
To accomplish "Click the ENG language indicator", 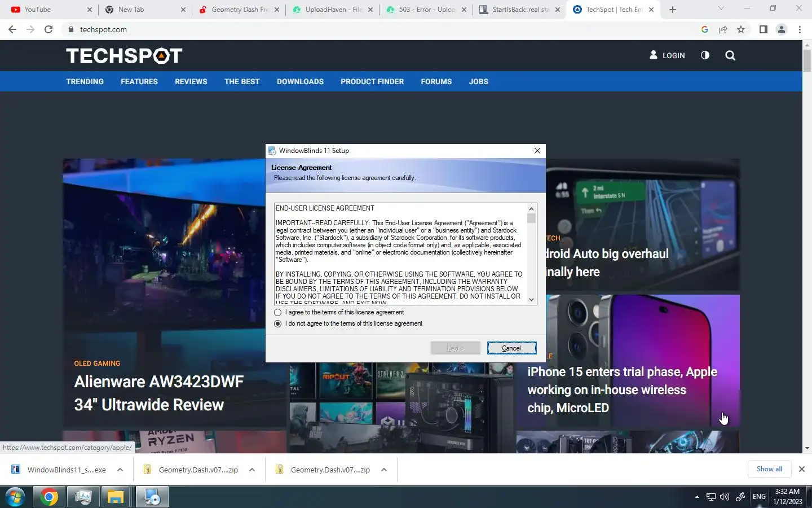I will (x=759, y=497).
